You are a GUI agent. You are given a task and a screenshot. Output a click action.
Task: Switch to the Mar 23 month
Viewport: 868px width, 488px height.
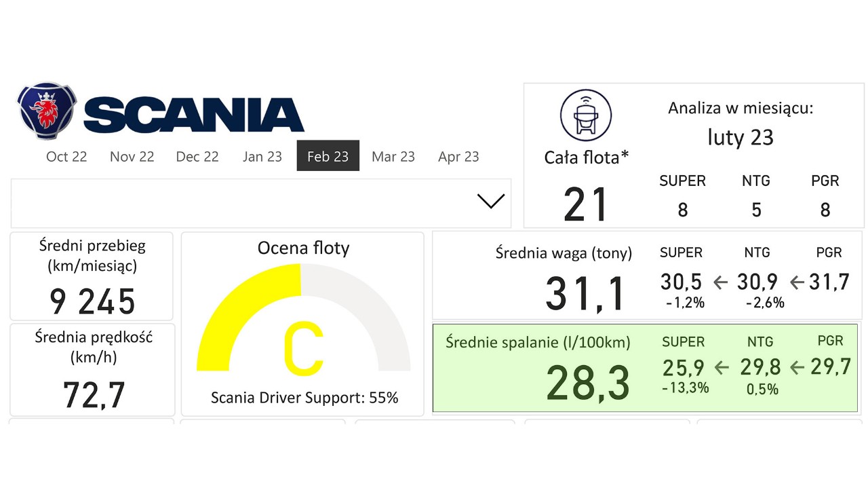click(x=393, y=156)
